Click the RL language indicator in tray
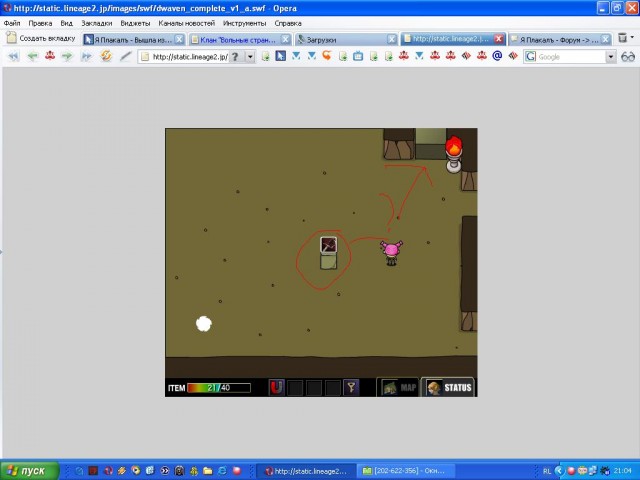The image size is (640, 480). [x=547, y=471]
